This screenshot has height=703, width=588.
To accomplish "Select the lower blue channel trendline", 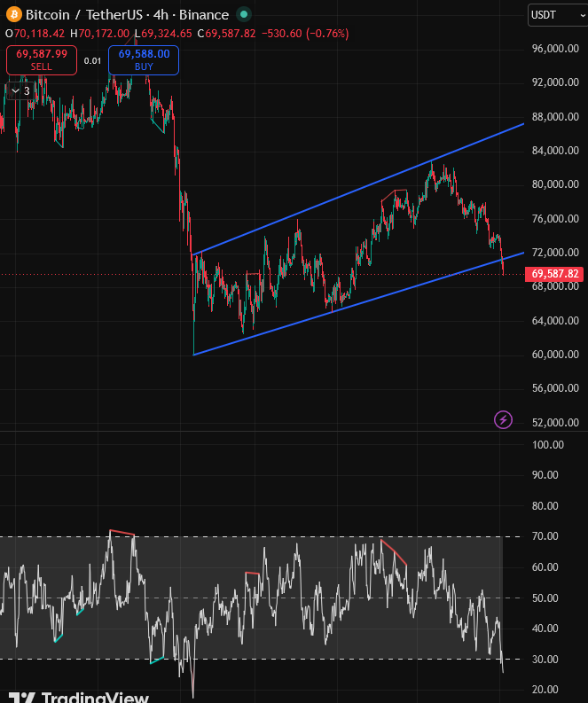I will 359,304.
